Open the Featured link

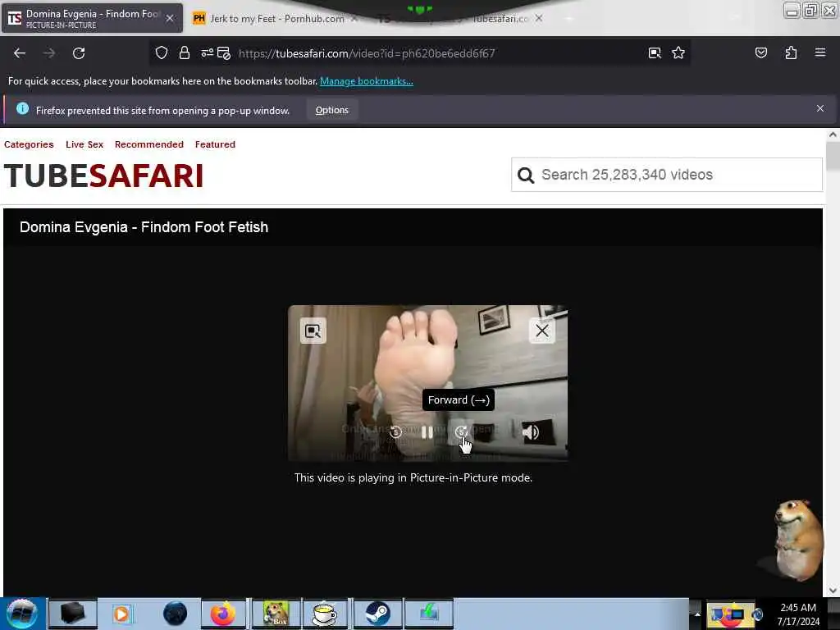click(x=216, y=144)
